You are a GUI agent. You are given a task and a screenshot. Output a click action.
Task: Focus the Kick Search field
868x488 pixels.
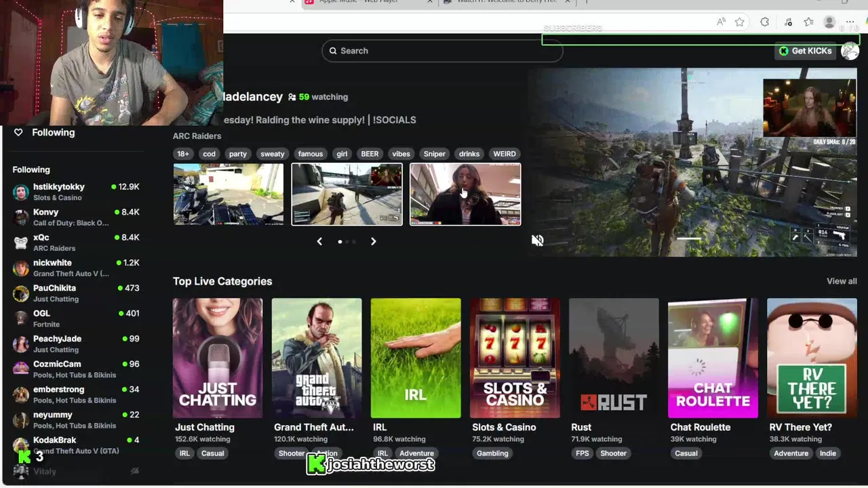click(x=442, y=51)
